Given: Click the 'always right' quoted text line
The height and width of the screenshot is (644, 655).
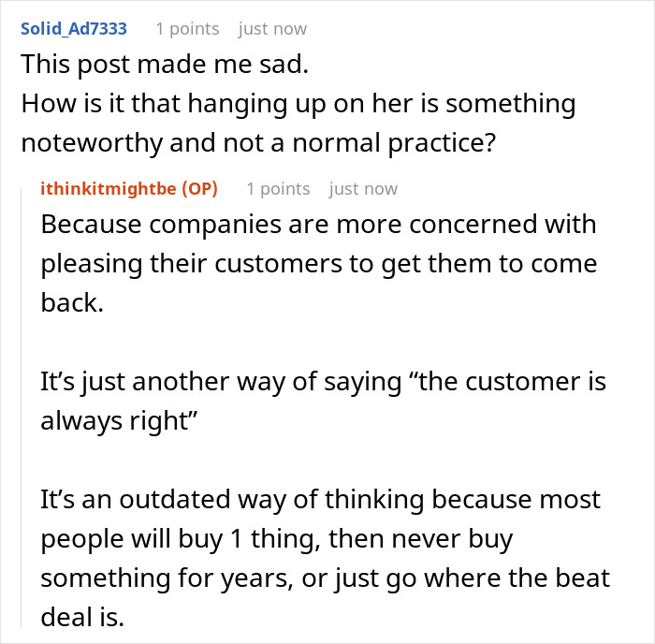Looking at the screenshot, I should 122,421.
